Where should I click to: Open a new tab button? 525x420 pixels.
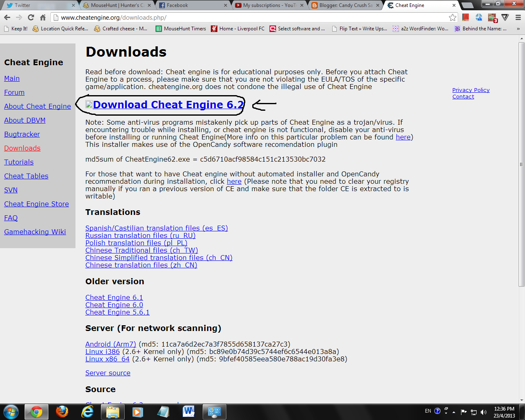467,5
